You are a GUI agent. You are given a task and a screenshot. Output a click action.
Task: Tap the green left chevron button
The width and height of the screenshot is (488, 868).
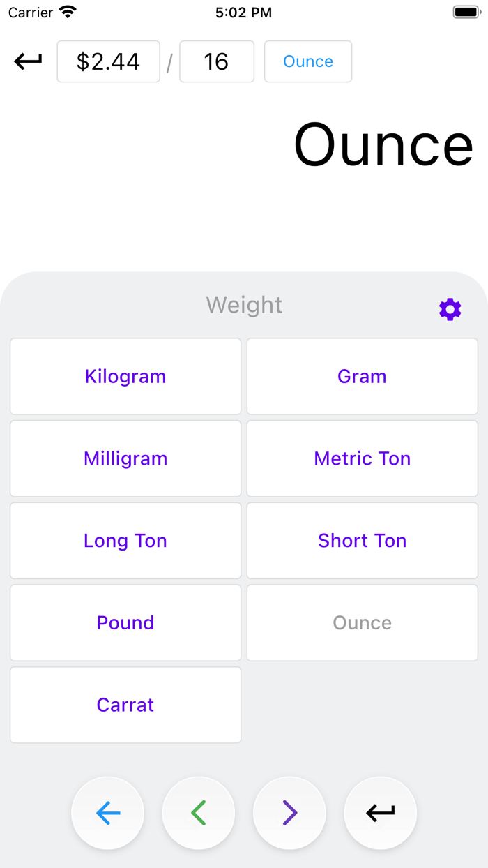tap(199, 813)
